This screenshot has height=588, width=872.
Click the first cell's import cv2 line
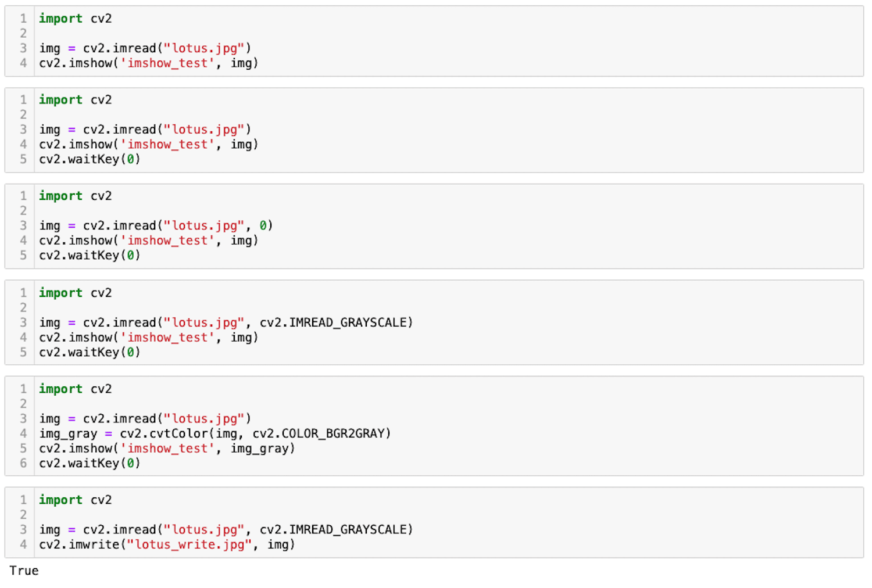[76, 19]
